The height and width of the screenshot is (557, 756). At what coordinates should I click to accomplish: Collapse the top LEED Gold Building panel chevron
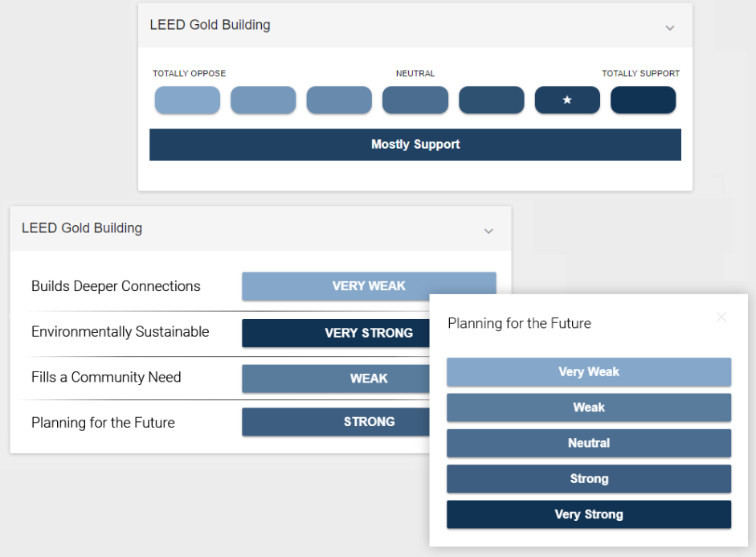tap(670, 28)
